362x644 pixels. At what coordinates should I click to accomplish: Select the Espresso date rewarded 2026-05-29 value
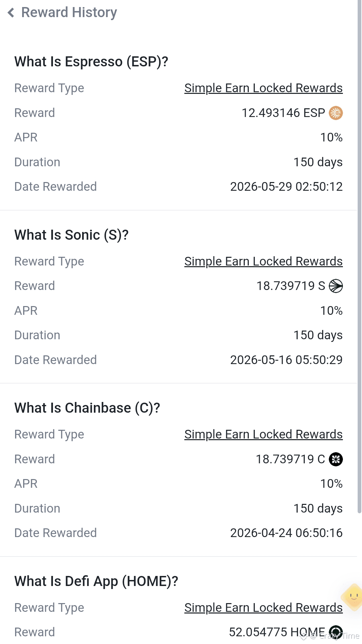[286, 187]
